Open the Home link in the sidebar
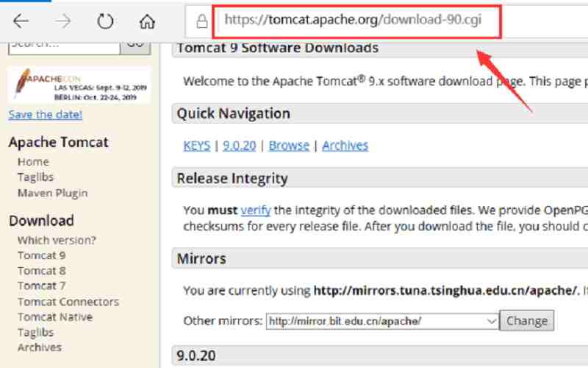Image resolution: width=588 pixels, height=368 pixels. click(33, 162)
